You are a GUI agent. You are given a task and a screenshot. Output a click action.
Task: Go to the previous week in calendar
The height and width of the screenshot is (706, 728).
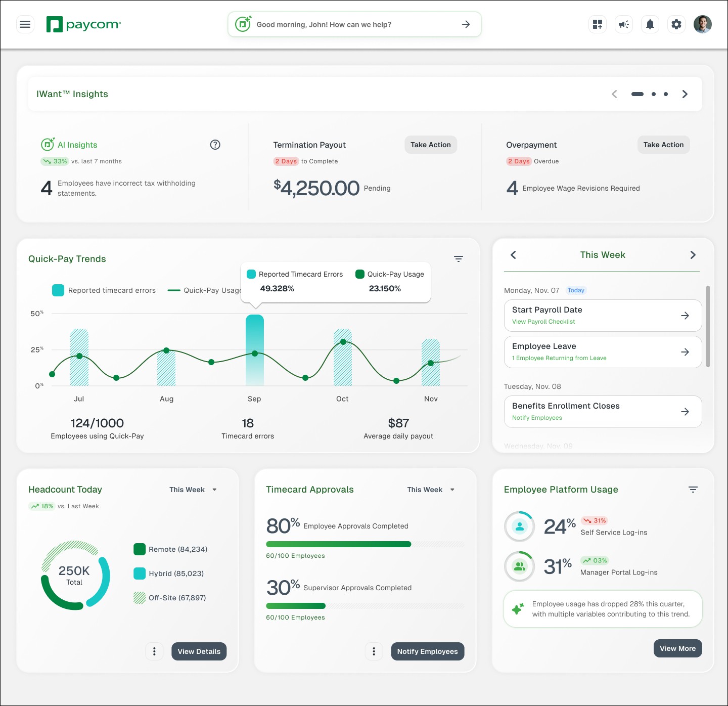(513, 255)
